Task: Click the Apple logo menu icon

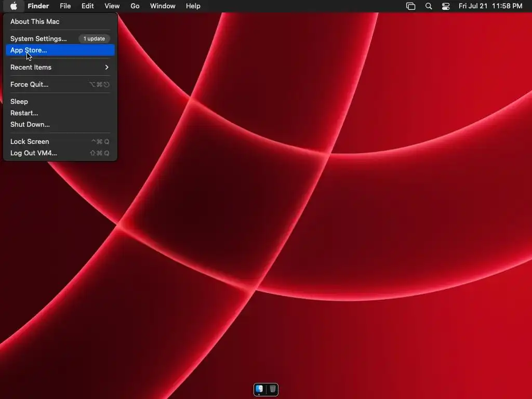Action: 14,6
